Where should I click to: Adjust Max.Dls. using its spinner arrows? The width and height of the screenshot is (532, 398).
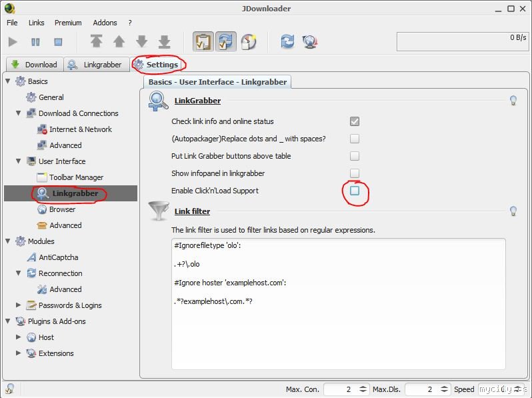pyautogui.click(x=444, y=389)
